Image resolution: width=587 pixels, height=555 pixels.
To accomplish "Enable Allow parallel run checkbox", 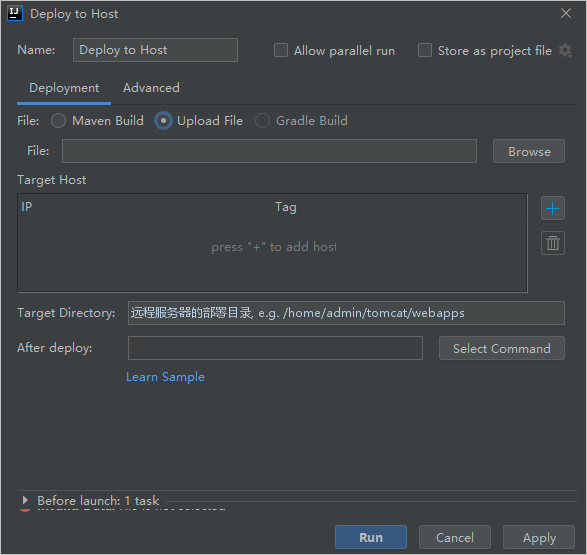I will coord(281,50).
